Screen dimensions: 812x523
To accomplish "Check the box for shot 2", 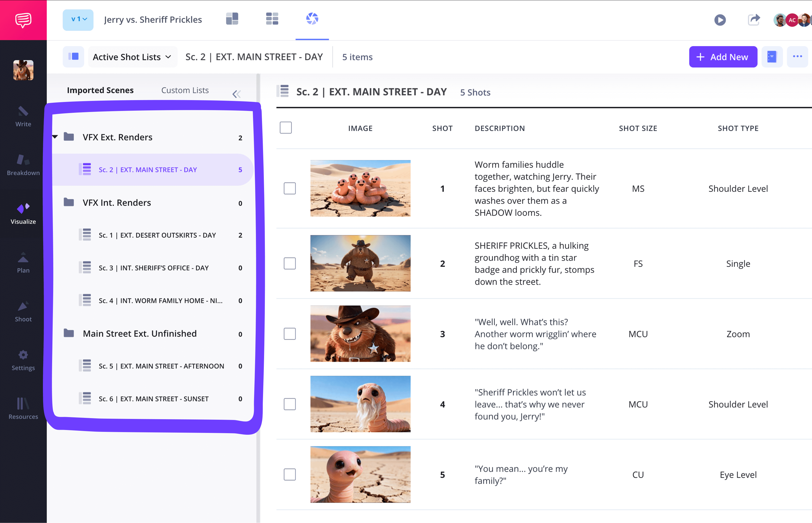I will click(289, 263).
